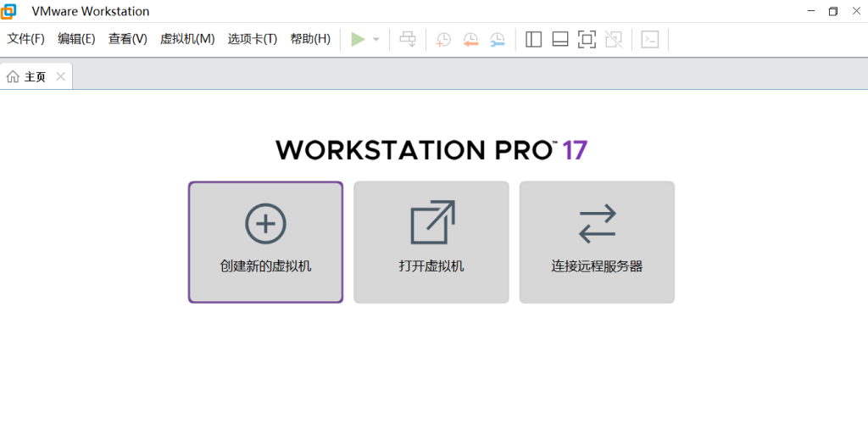The width and height of the screenshot is (868, 424).
Task: Open the 查看(V) menu
Action: point(128,39)
